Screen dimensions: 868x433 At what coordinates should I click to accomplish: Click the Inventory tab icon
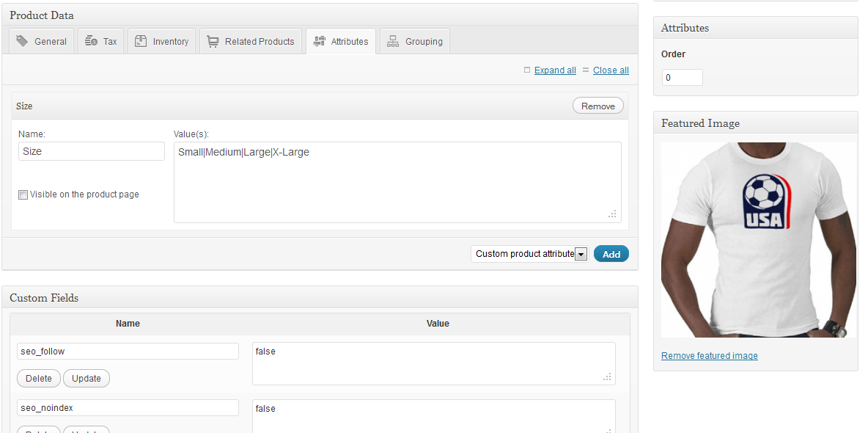tap(139, 41)
